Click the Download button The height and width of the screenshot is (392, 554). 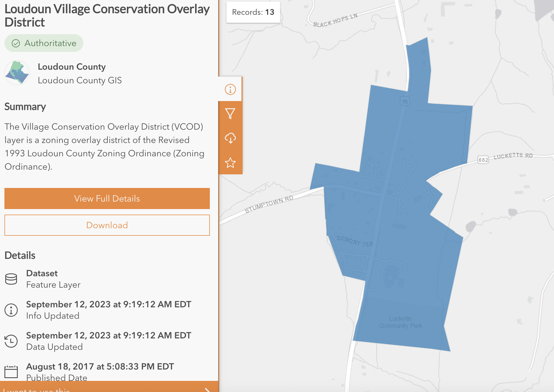click(107, 225)
